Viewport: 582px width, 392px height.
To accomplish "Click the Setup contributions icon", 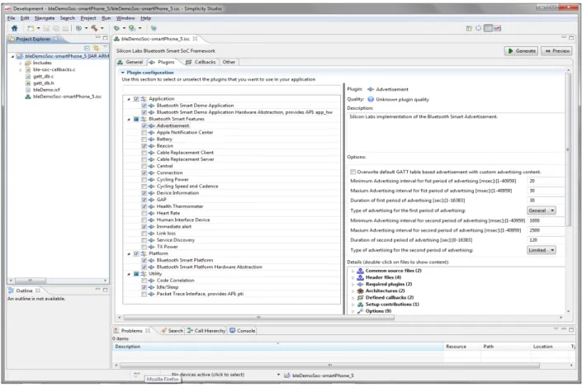I will (x=360, y=305).
